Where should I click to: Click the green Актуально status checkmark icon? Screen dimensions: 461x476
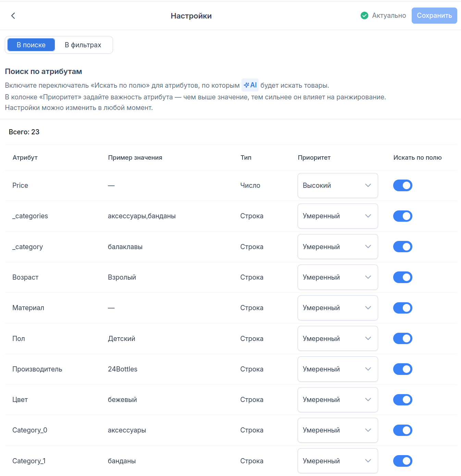tap(364, 15)
